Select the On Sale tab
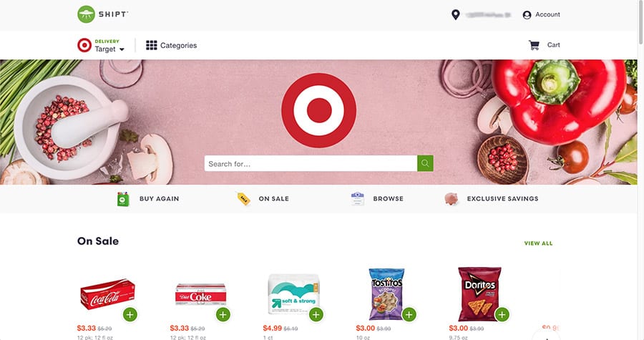This screenshot has width=644, height=340. coord(263,199)
